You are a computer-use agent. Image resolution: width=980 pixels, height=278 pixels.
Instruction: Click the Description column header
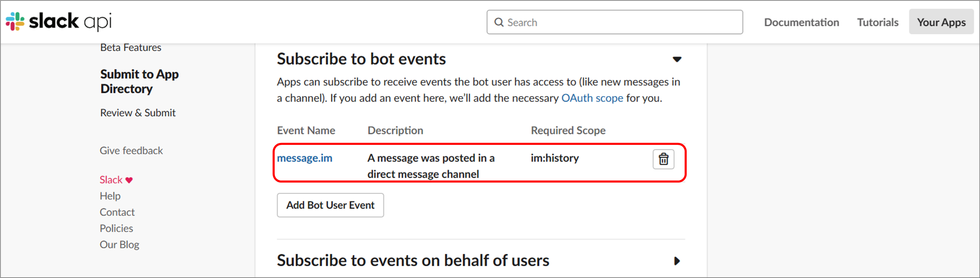tap(395, 130)
